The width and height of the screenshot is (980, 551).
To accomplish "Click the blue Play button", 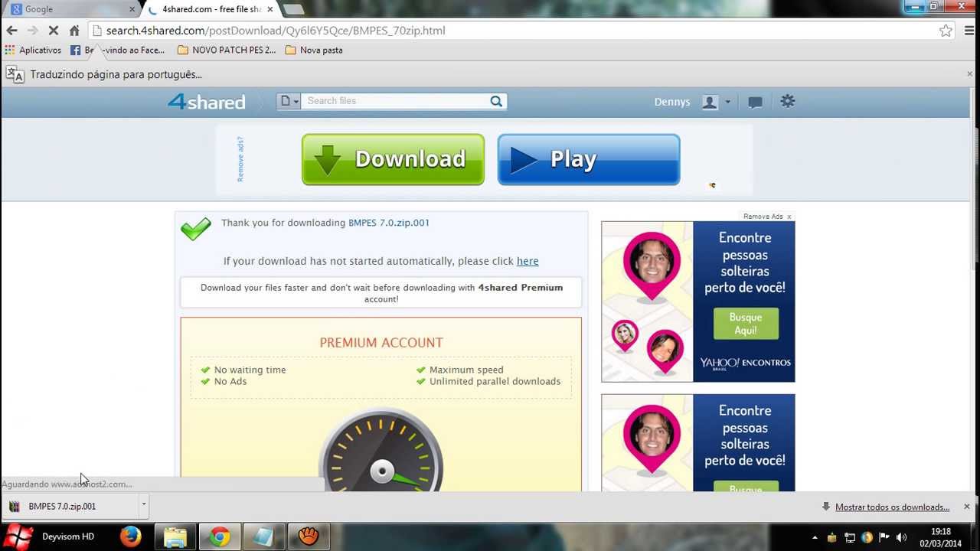I will click(x=589, y=159).
